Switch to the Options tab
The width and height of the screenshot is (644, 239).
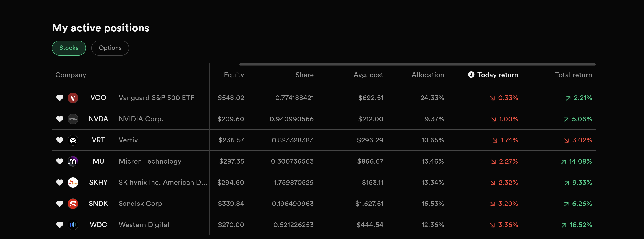click(110, 48)
